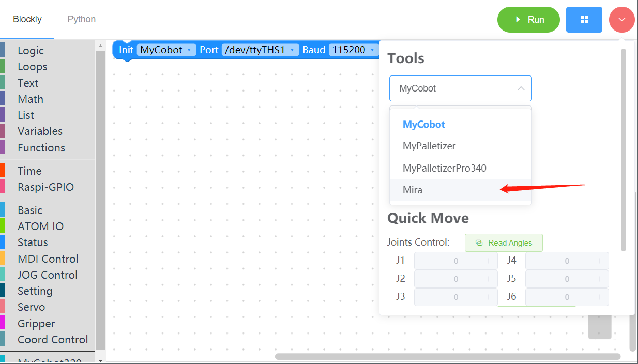Viewport: 638px width, 364px height.
Task: Open the Baud 115200 dropdown
Action: [354, 50]
